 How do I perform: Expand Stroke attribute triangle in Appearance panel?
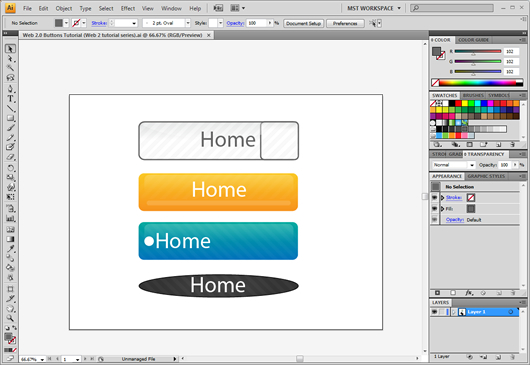click(x=442, y=197)
